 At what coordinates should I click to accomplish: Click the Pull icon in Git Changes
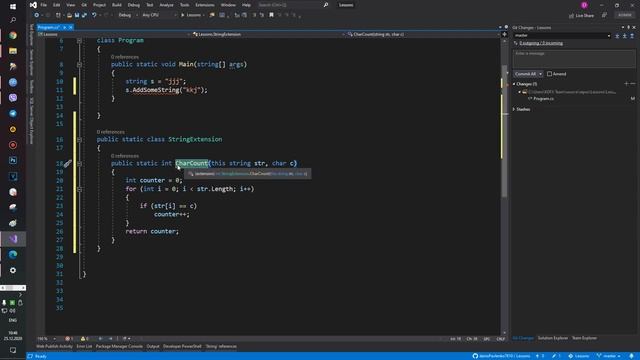click(624, 36)
